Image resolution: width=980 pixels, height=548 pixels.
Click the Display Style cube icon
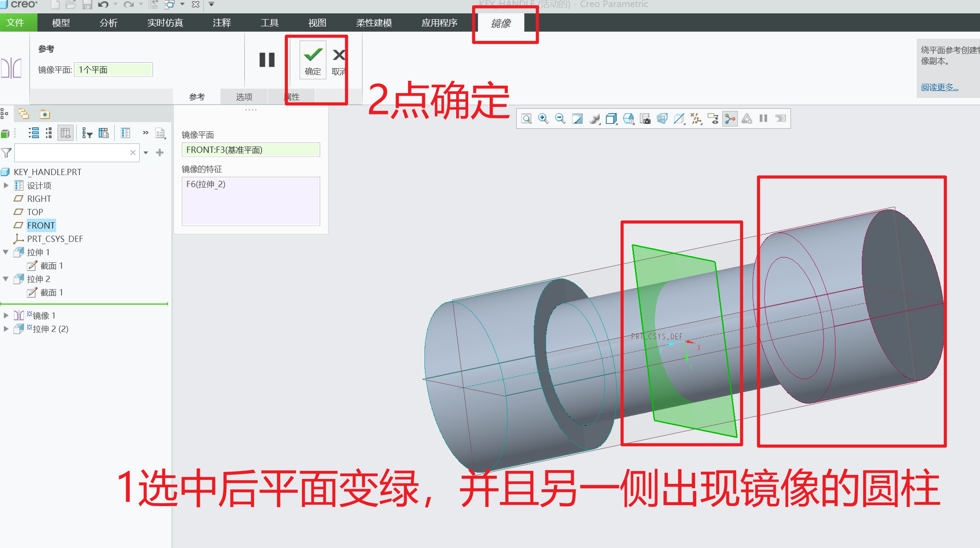pyautogui.click(x=611, y=119)
